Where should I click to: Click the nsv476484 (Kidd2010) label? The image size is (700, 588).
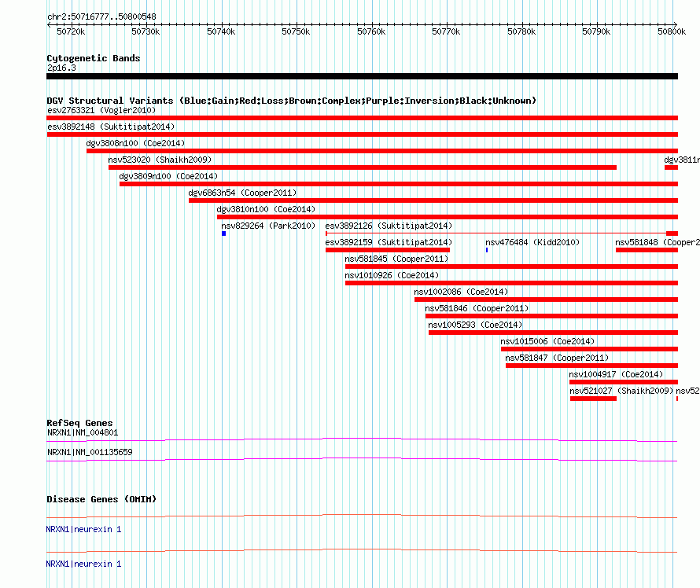(532, 242)
